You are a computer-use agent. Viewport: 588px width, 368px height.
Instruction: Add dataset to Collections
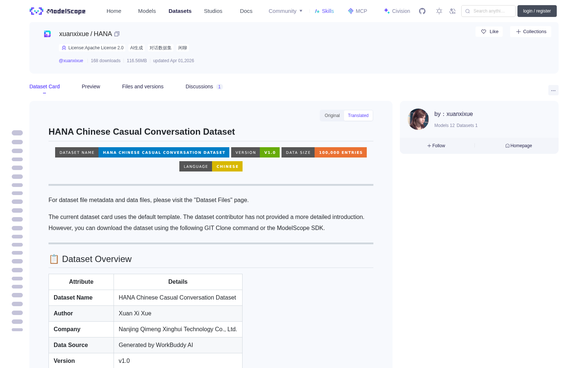531,32
